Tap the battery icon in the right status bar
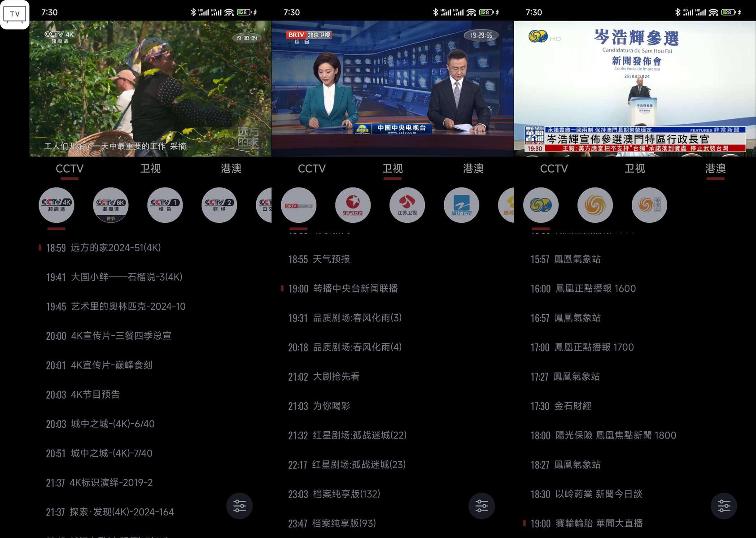The height and width of the screenshot is (538, 756). (728, 12)
